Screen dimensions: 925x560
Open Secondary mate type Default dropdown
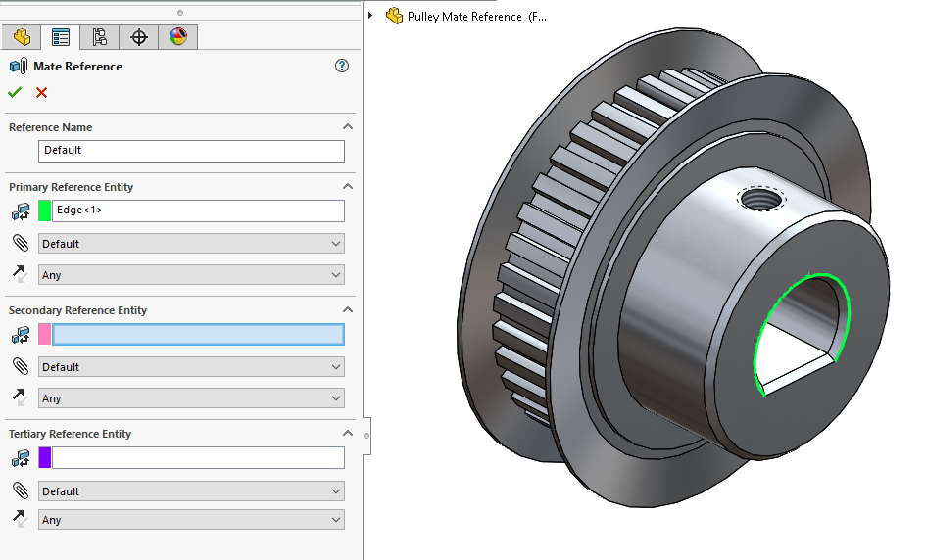pos(191,367)
